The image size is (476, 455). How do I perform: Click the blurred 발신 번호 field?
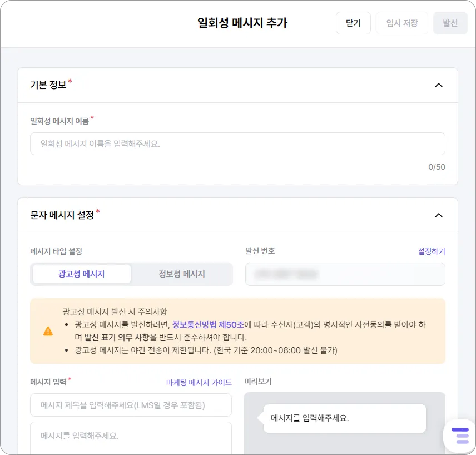click(x=345, y=274)
